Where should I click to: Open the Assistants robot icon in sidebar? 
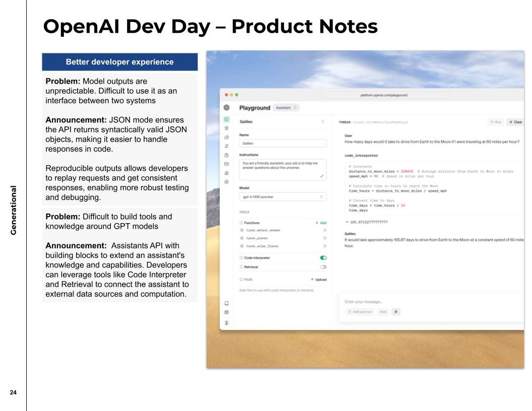click(x=227, y=128)
